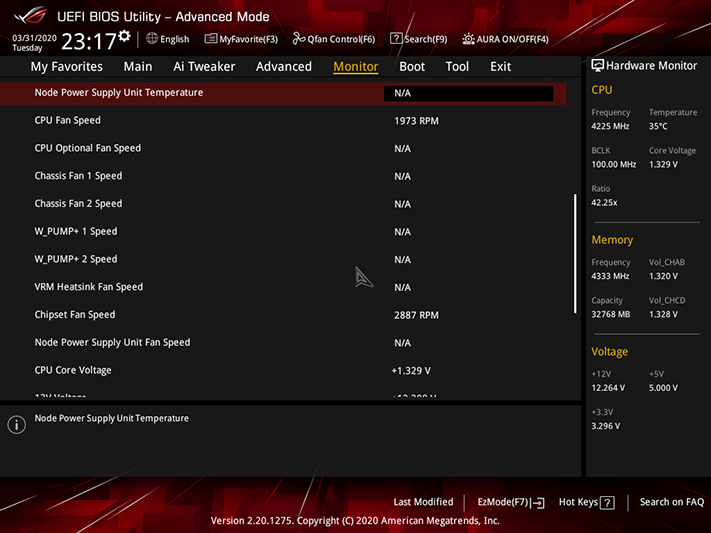Switch to EzMode(F7)

click(511, 502)
